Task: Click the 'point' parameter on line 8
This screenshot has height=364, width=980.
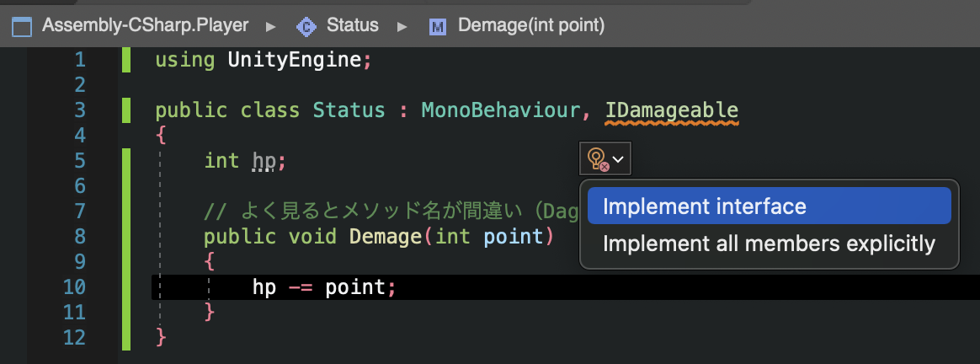Action: tap(514, 237)
